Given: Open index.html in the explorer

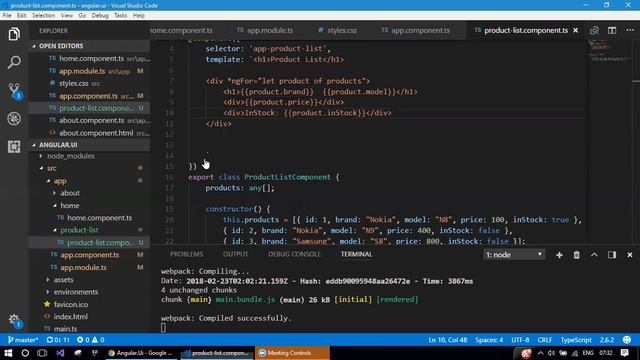Looking at the screenshot, I should (x=71, y=317).
